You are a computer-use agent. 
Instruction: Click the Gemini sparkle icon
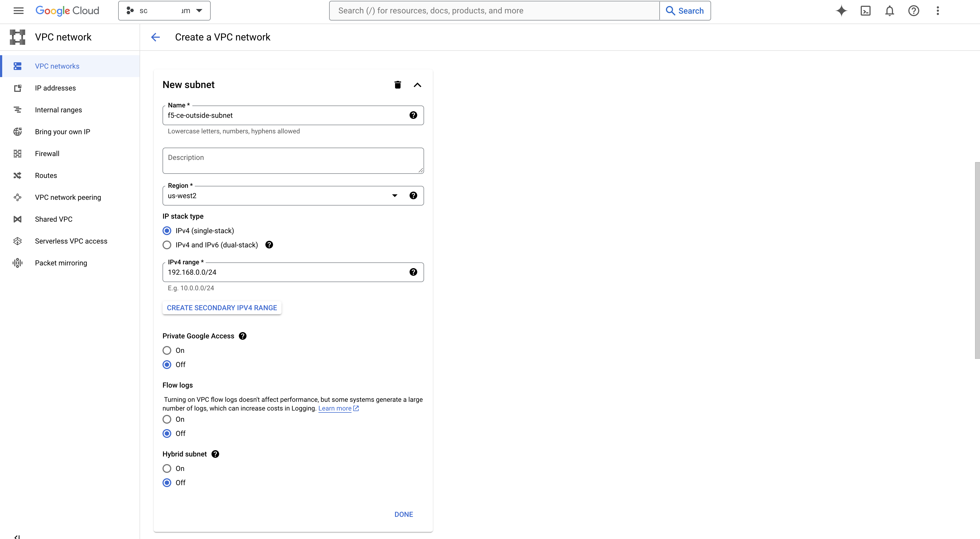click(842, 11)
